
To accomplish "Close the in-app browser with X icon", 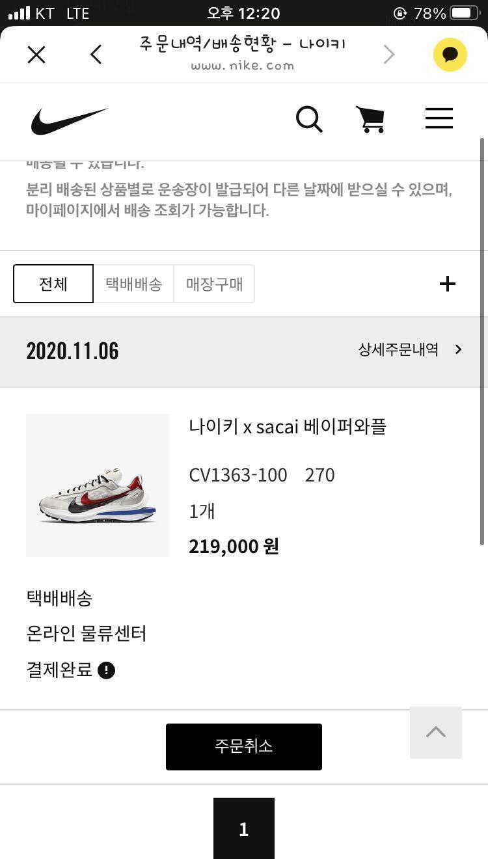I will point(36,55).
